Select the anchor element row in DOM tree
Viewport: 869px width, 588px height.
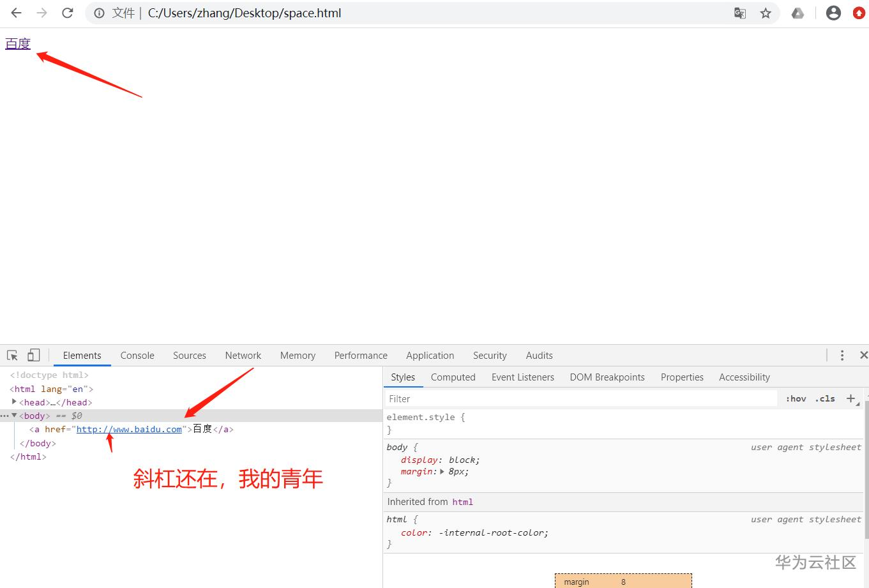[132, 430]
